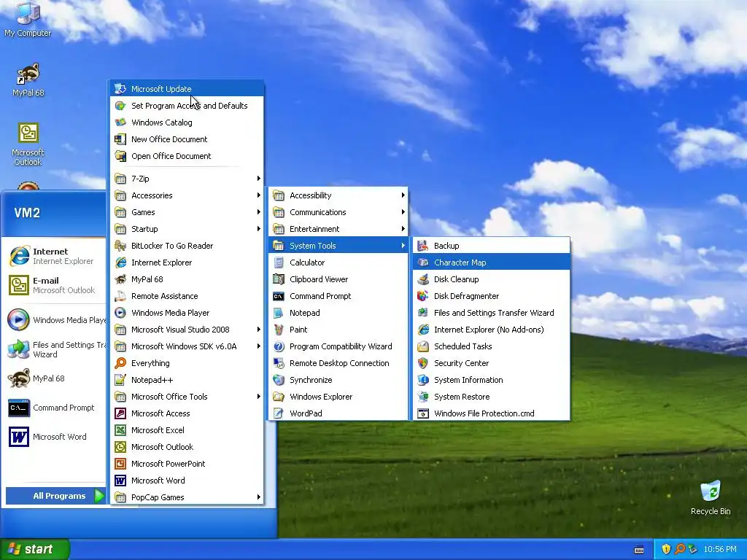747x560 pixels.
Task: Select Synchronize in Accessories
Action: coord(338,380)
